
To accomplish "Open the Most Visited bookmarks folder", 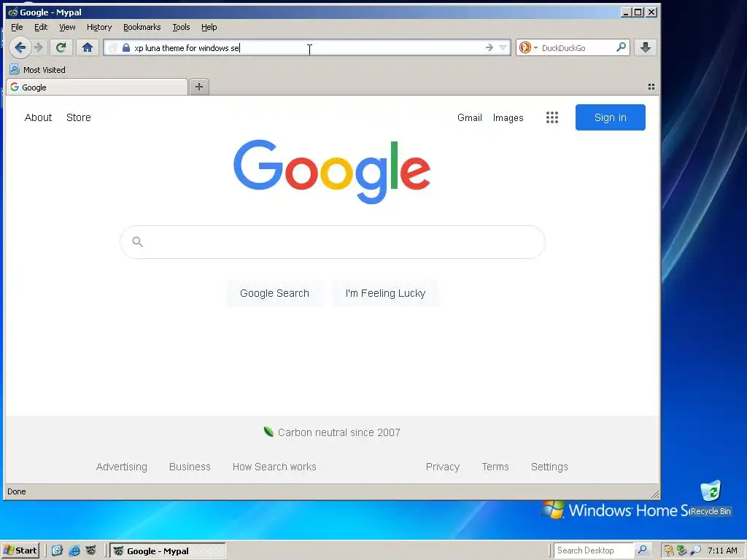I will [37, 69].
